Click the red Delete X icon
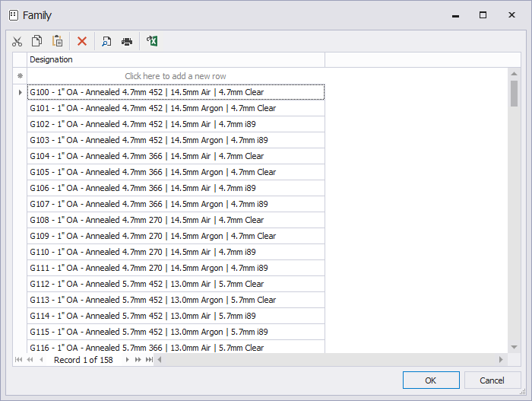Screen dimensions: 532x401 pyautogui.click(x=82, y=41)
